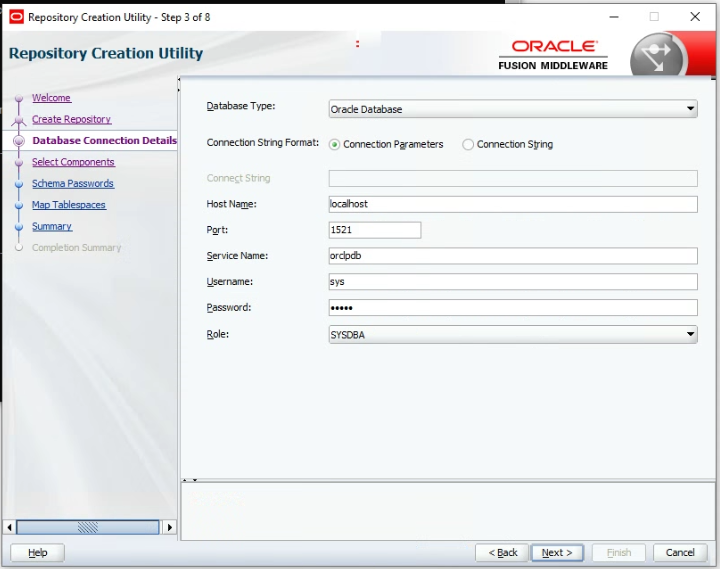Click the Database Connection Details step bullet icon
The height and width of the screenshot is (569, 720).
[19, 141]
